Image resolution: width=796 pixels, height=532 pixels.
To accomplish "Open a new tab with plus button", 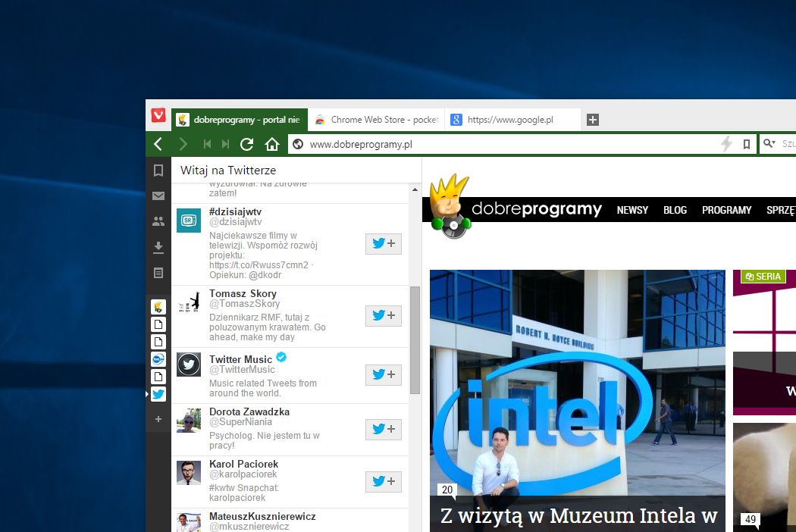I will click(592, 120).
